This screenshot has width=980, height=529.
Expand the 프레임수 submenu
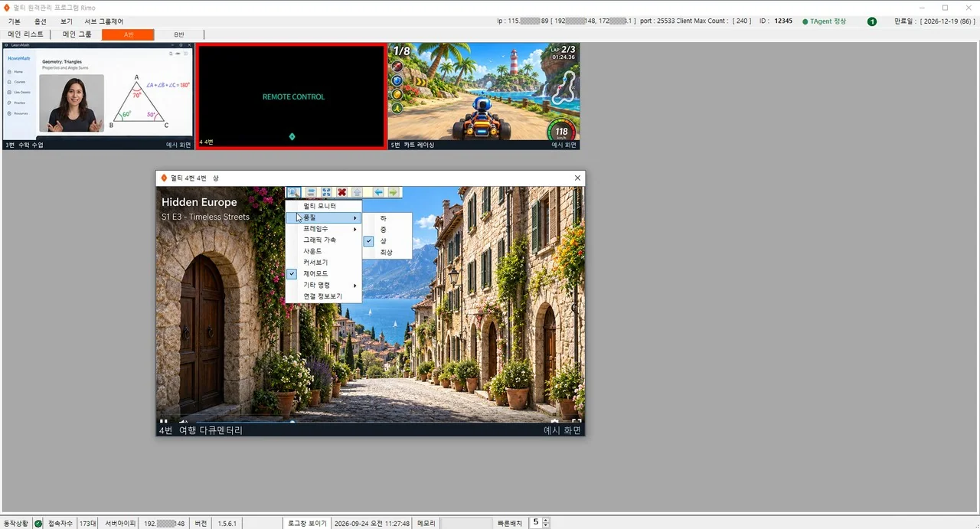[323, 229]
